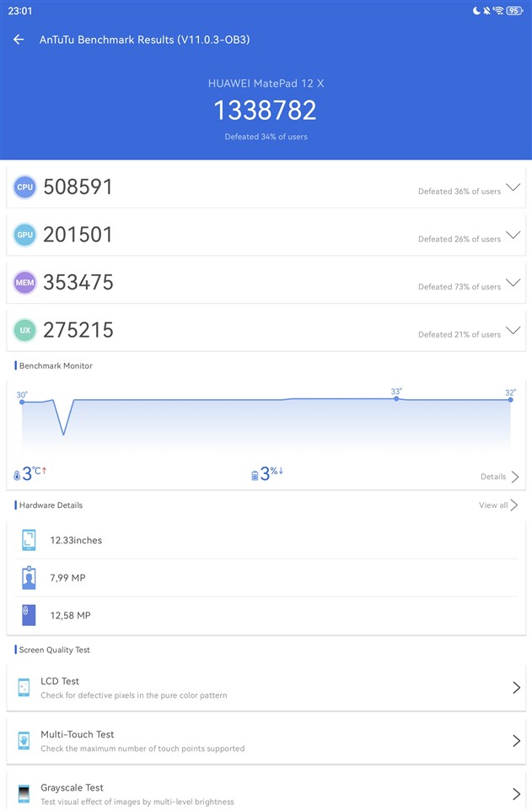
Task: Click the MEM score badge icon
Action: click(x=25, y=283)
